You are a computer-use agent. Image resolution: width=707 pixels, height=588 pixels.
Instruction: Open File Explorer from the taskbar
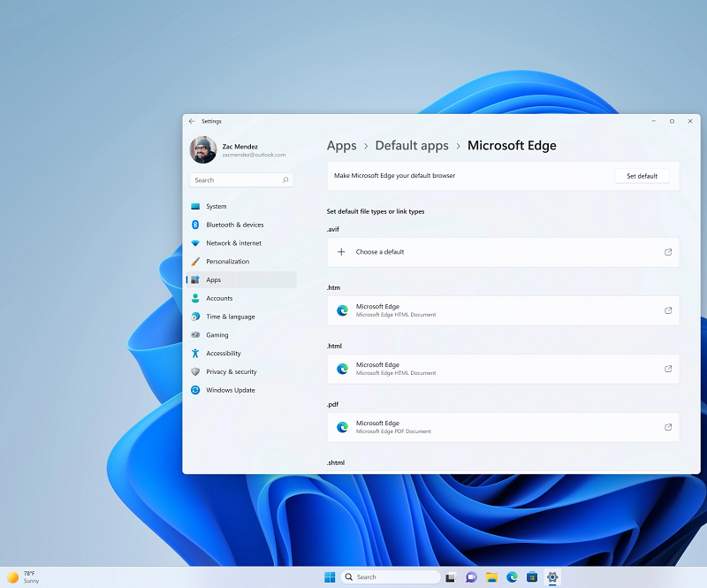point(491,577)
